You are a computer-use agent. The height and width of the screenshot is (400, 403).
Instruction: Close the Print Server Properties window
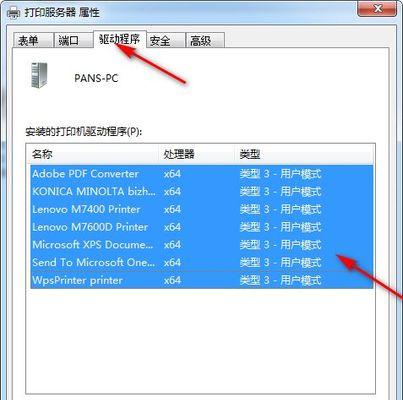(x=377, y=8)
